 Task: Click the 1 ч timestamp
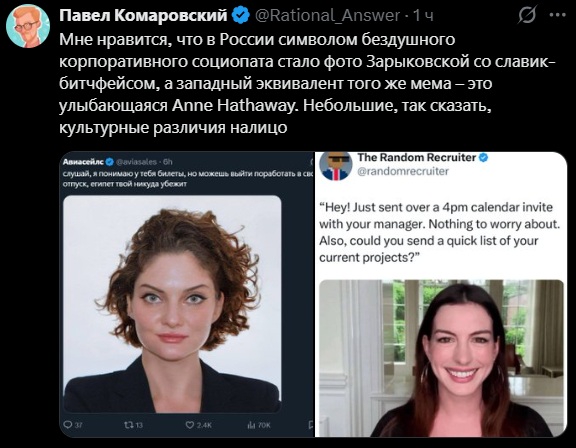pos(423,15)
